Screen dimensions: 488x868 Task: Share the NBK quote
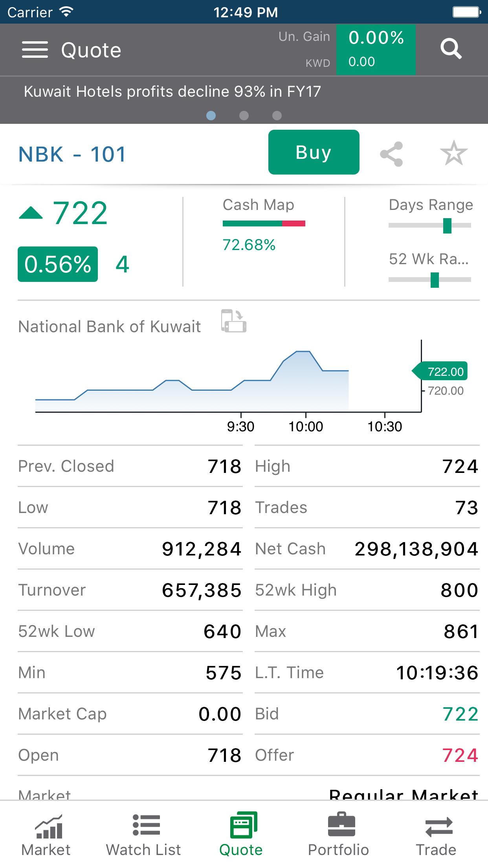[x=391, y=154]
